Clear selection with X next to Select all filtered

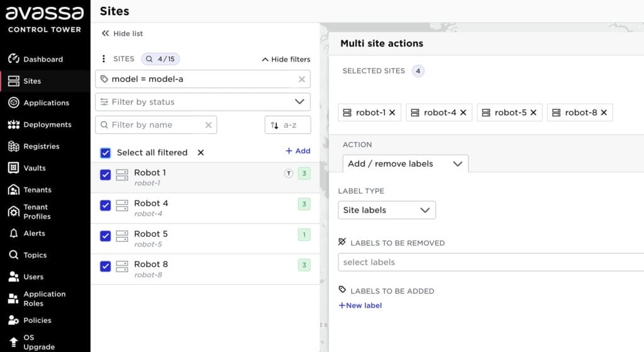pos(201,153)
